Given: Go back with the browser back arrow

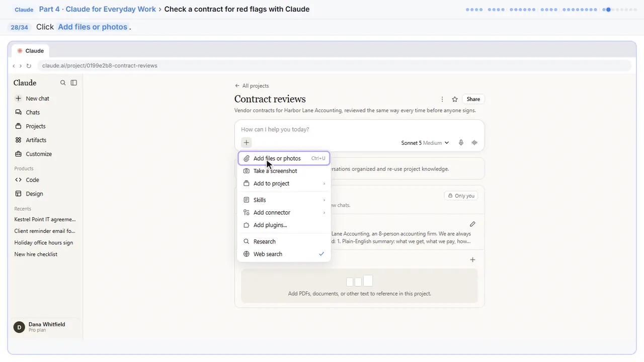Looking at the screenshot, I should [14, 66].
